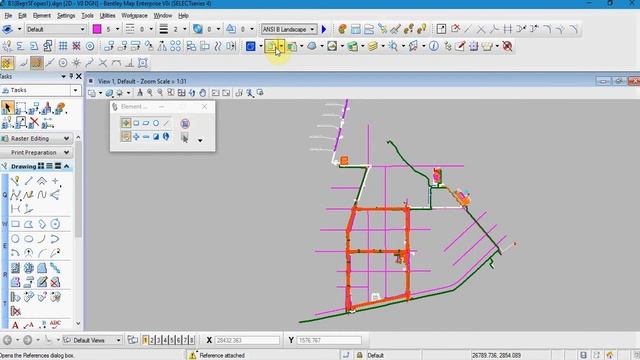This screenshot has width=640, height=360.
Task: Open the ANSI B Landscape dropdown
Action: (289, 29)
